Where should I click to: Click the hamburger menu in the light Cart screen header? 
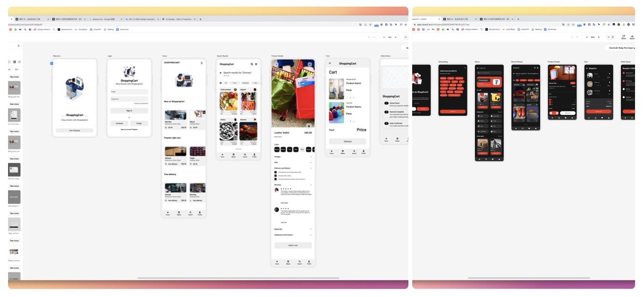[x=330, y=63]
